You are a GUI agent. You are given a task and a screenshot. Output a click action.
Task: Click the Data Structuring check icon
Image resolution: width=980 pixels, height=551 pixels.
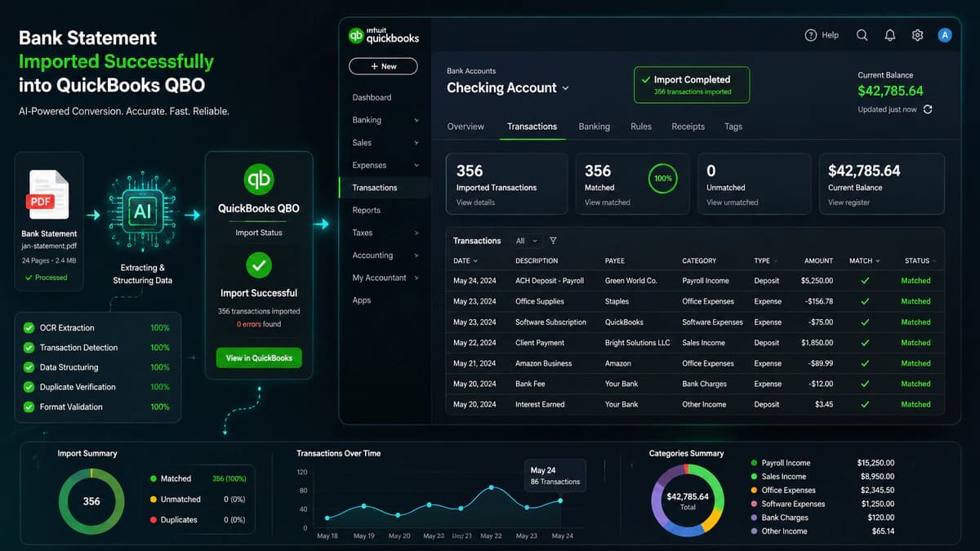pos(29,367)
